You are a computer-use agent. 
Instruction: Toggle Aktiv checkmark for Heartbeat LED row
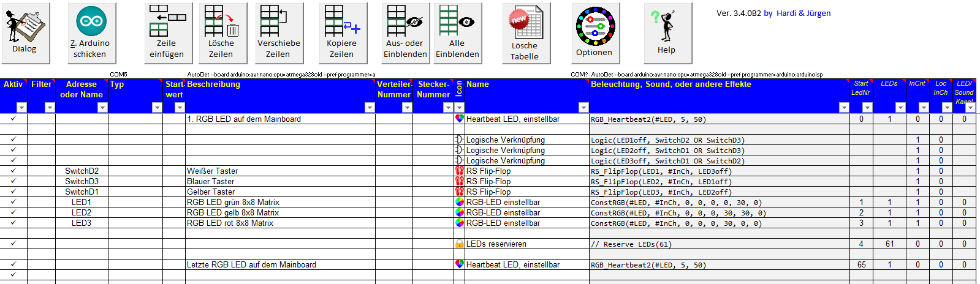coord(13,119)
